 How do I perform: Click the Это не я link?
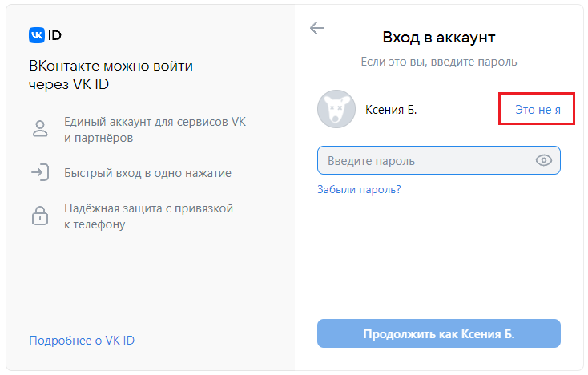point(538,110)
